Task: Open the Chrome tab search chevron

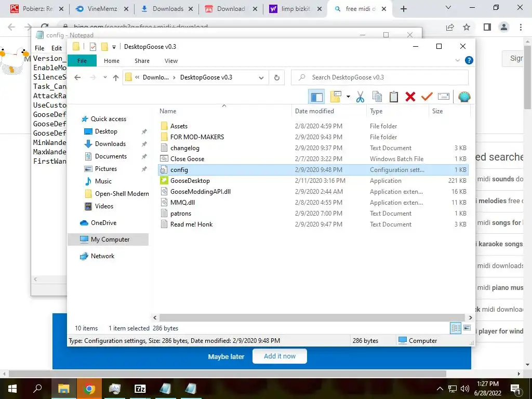Action: pos(448,7)
